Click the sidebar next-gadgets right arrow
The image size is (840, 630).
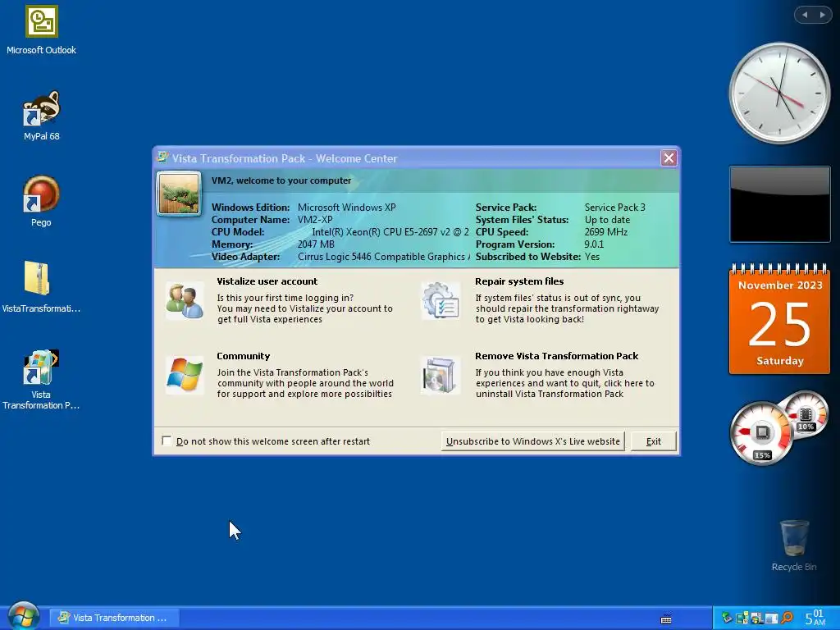pos(822,15)
